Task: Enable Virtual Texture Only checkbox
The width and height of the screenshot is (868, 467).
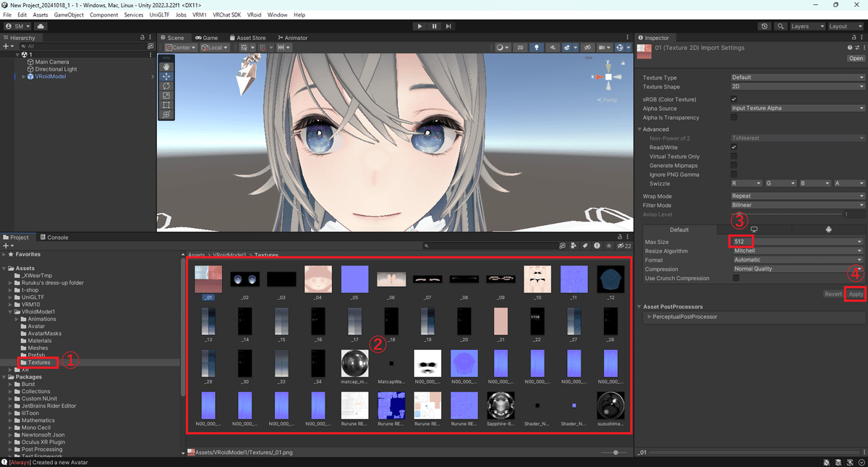Action: [734, 156]
